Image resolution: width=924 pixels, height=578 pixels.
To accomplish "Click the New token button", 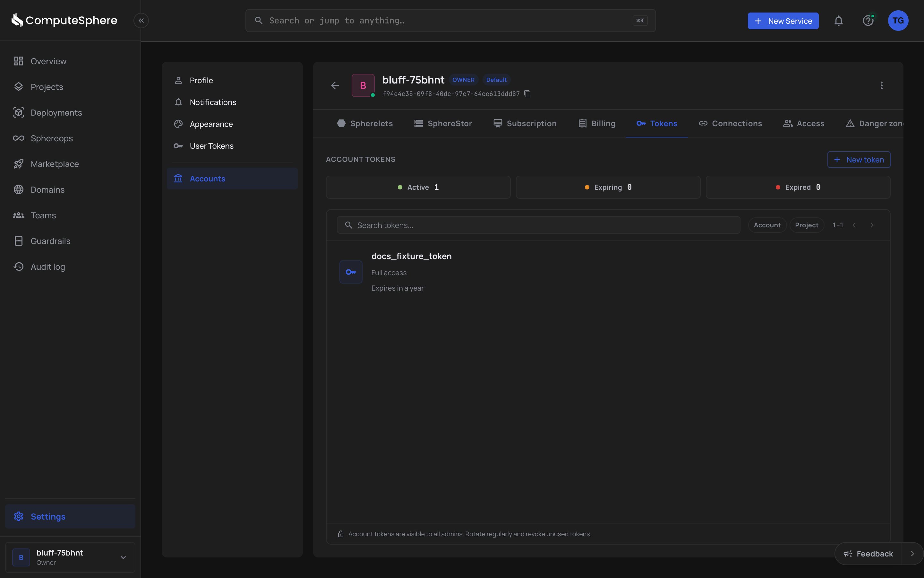I will (x=859, y=159).
